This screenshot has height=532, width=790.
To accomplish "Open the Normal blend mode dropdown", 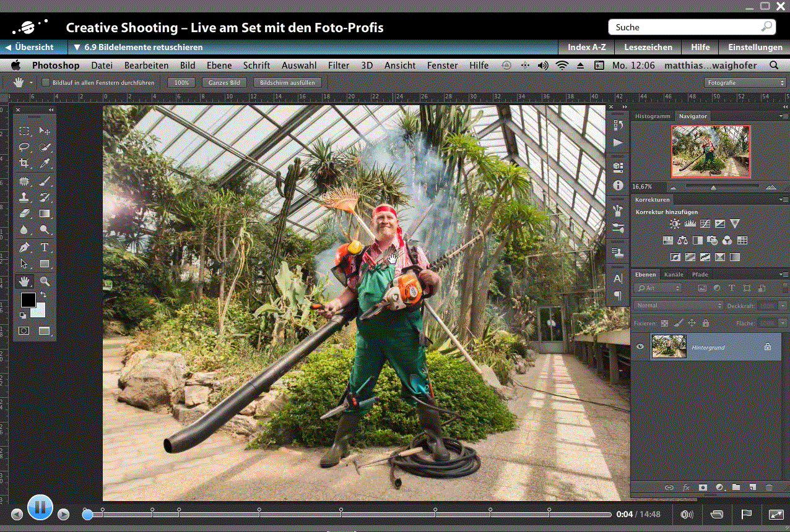I will [x=678, y=306].
